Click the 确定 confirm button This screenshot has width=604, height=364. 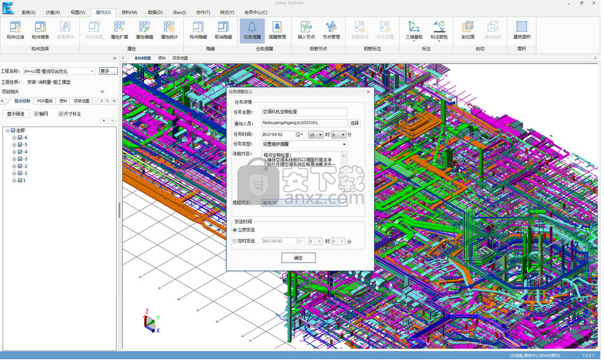(x=298, y=258)
